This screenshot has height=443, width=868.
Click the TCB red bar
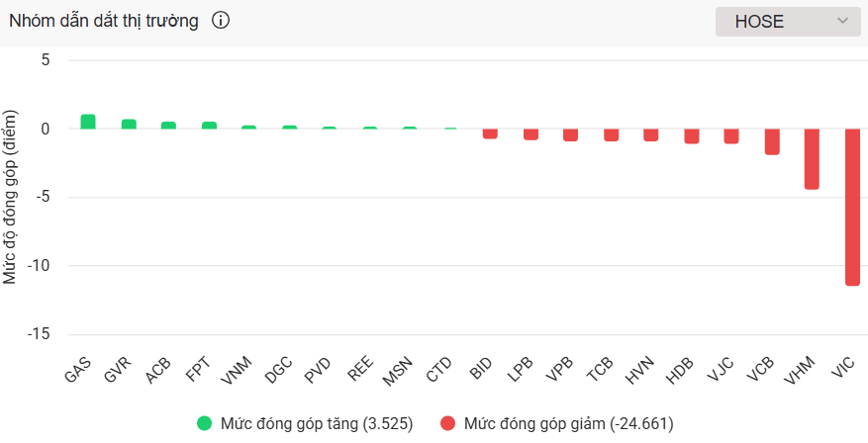click(612, 134)
